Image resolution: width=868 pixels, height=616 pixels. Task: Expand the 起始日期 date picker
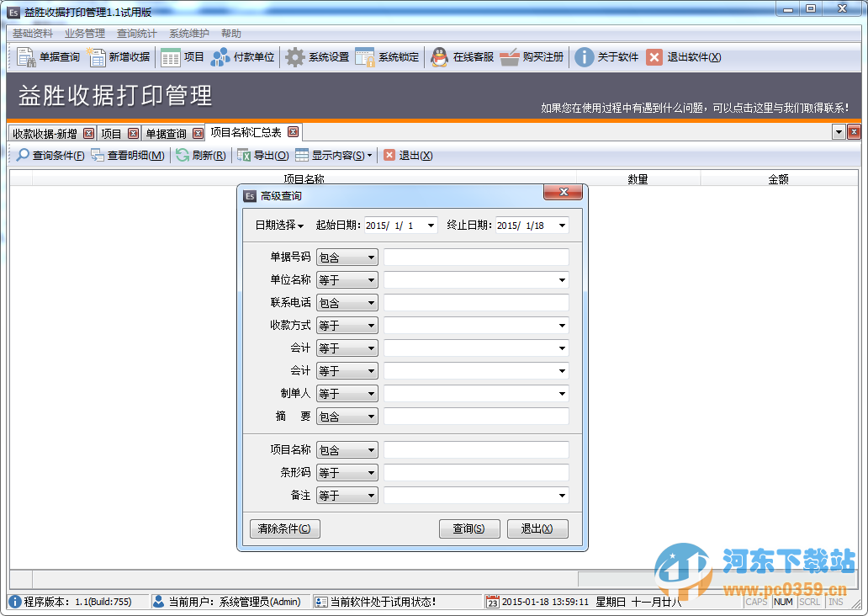(430, 225)
